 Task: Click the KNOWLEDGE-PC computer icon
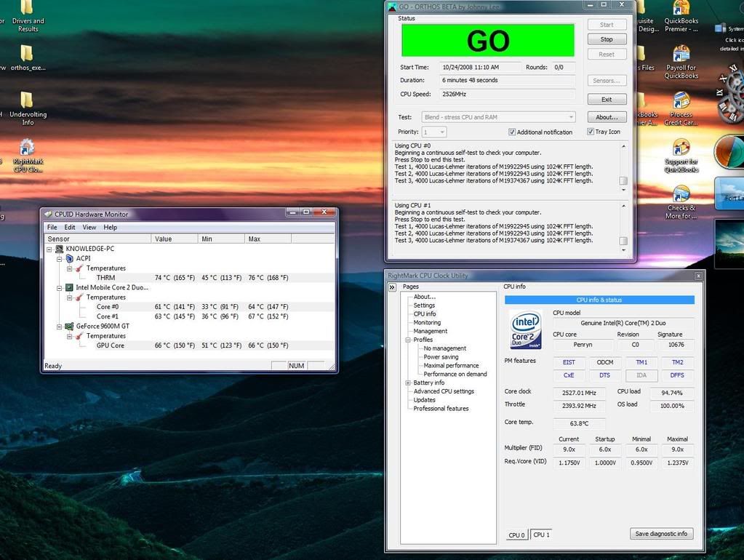pyautogui.click(x=59, y=249)
